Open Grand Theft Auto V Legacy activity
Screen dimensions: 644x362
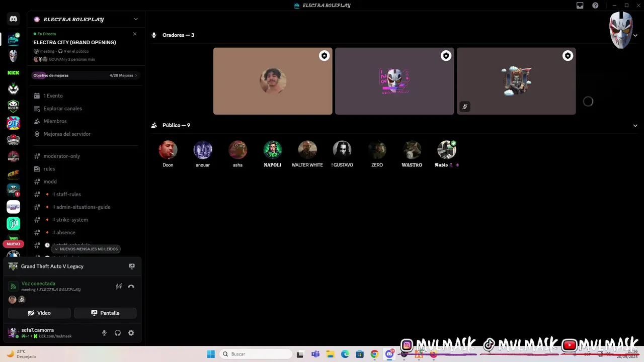(52, 266)
